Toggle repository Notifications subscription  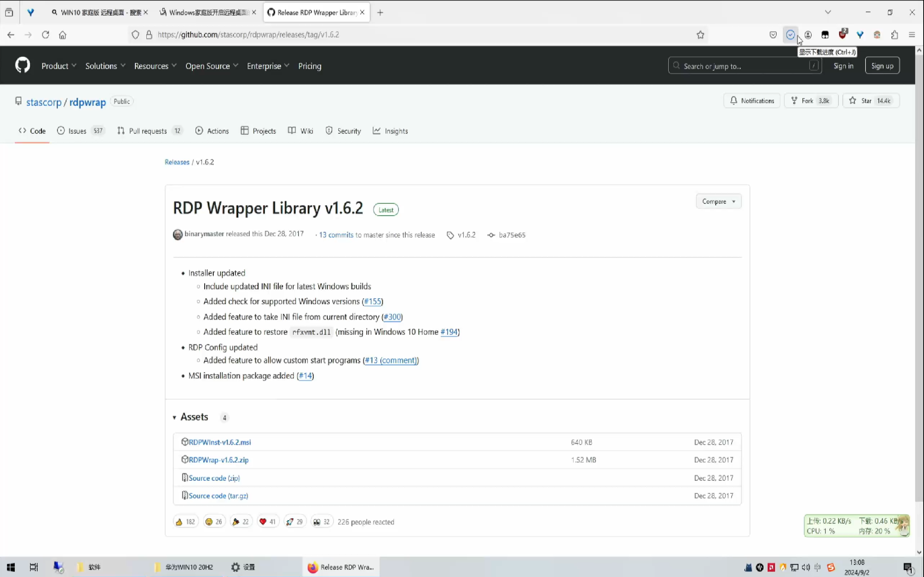point(751,100)
